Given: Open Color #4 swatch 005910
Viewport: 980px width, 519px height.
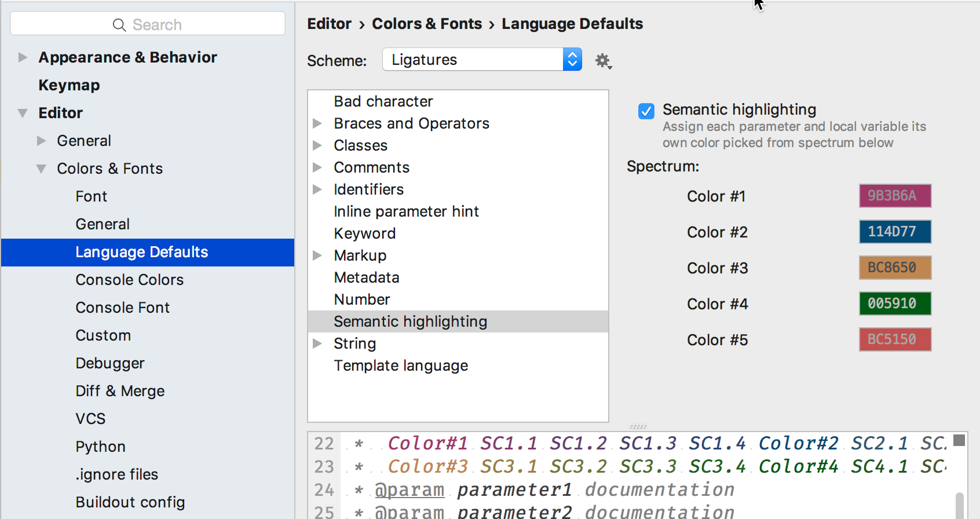Looking at the screenshot, I should [895, 304].
